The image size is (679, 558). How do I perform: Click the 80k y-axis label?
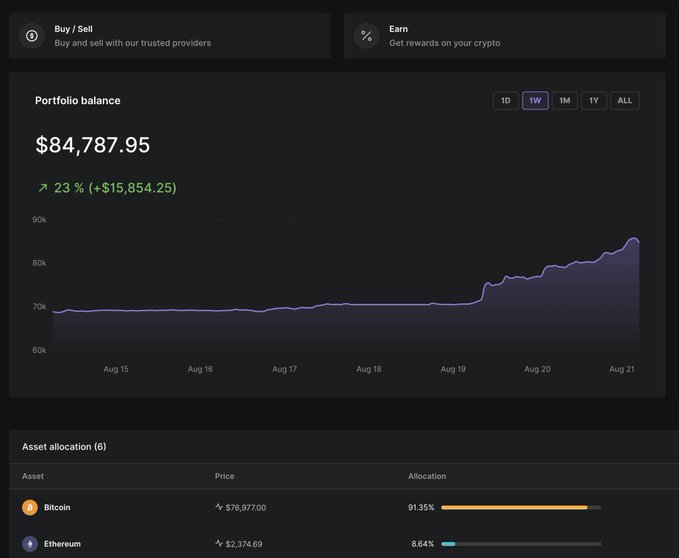click(39, 263)
